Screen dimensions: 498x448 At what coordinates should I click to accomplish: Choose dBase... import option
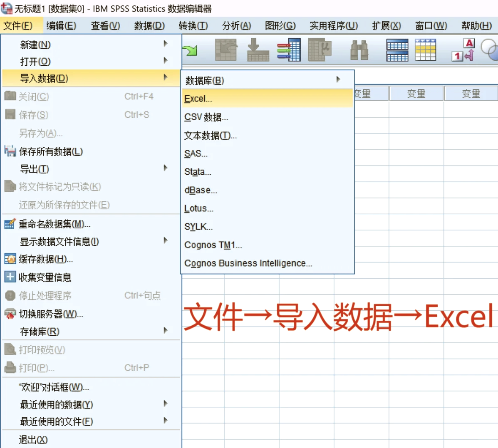click(x=268, y=190)
